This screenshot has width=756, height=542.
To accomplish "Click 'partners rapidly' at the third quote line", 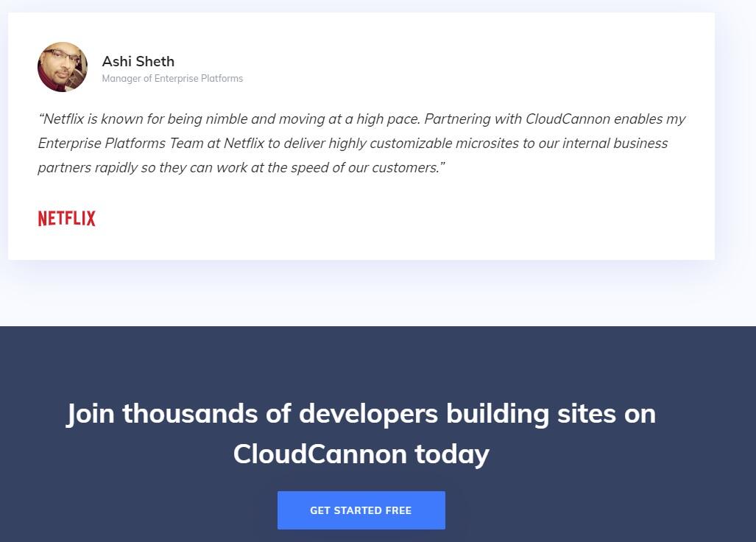I will coord(86,167).
